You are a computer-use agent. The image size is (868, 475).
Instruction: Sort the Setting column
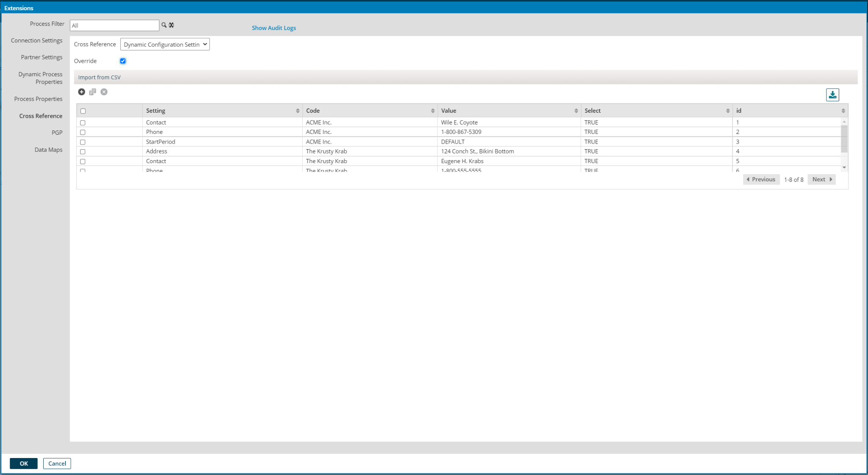(297, 111)
